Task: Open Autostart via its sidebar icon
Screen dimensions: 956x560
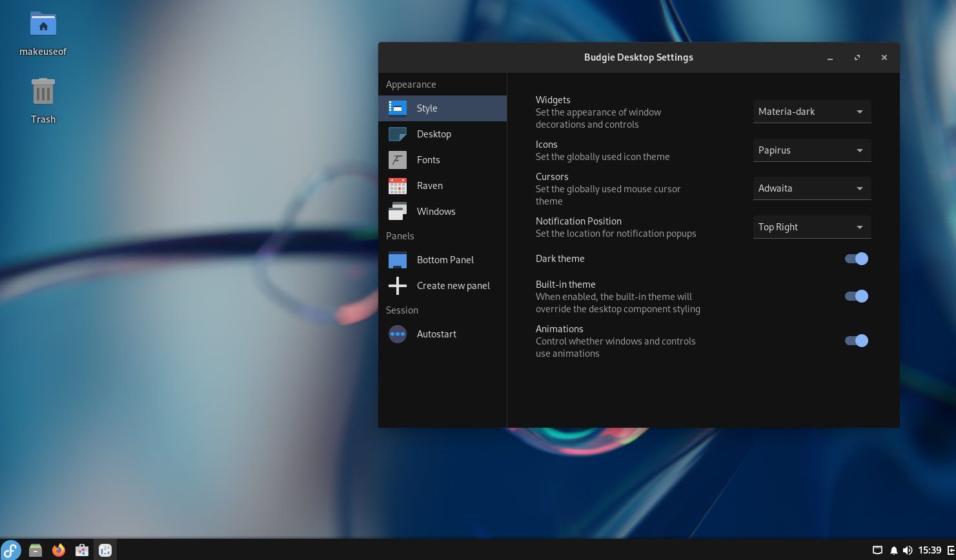Action: point(397,334)
